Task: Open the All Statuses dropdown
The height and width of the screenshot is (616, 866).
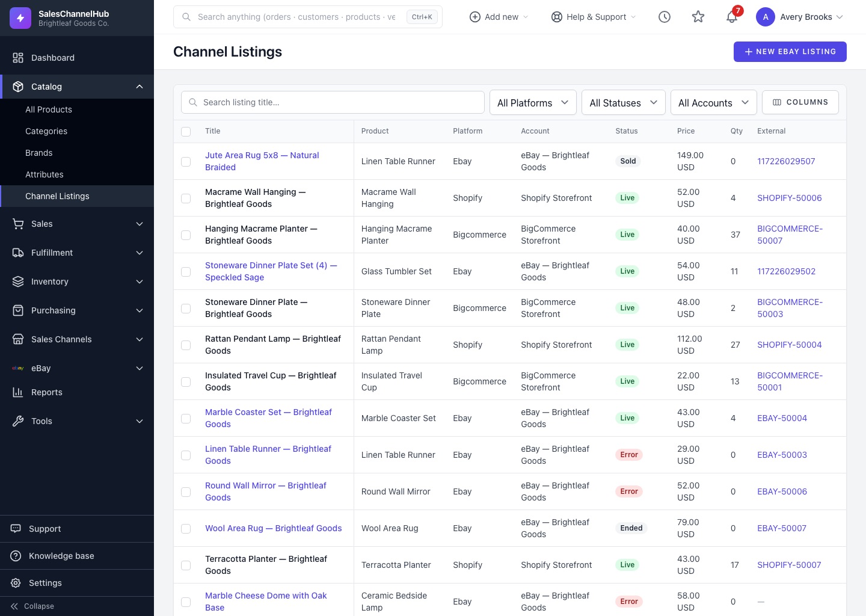Action: coord(623,102)
